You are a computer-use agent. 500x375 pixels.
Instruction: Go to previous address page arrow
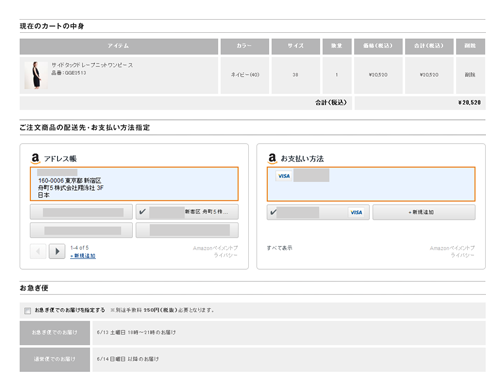coord(38,251)
